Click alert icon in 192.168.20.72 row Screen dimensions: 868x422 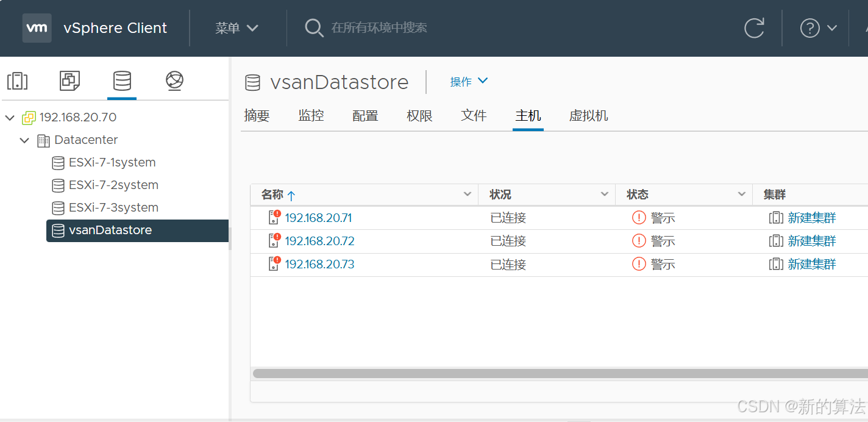click(x=639, y=241)
